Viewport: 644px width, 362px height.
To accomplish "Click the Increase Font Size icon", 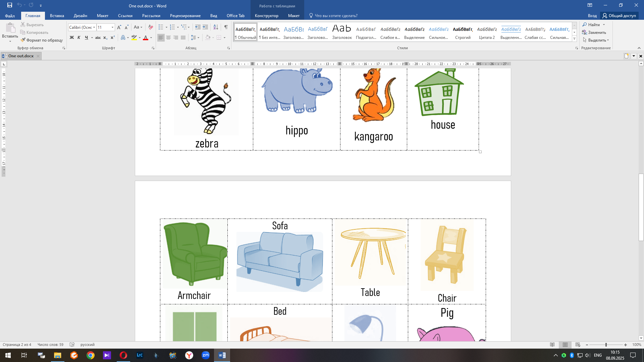I will [x=119, y=27].
